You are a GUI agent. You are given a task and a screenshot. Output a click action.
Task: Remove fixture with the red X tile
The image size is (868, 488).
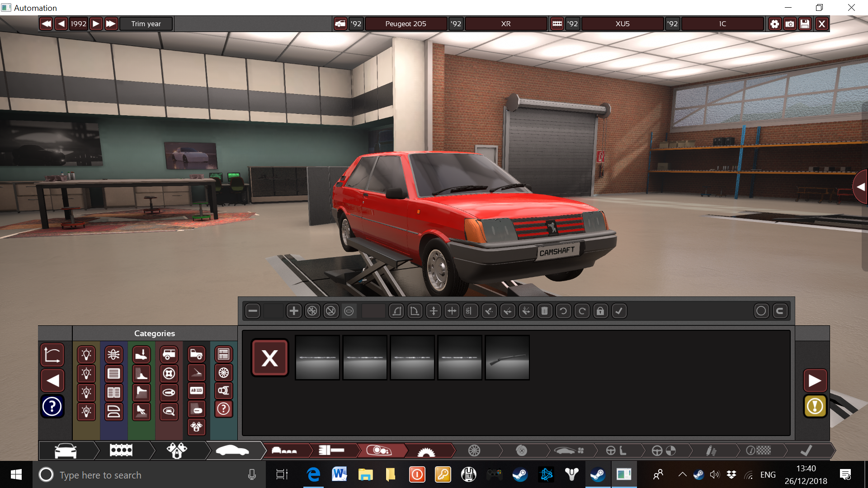(270, 358)
